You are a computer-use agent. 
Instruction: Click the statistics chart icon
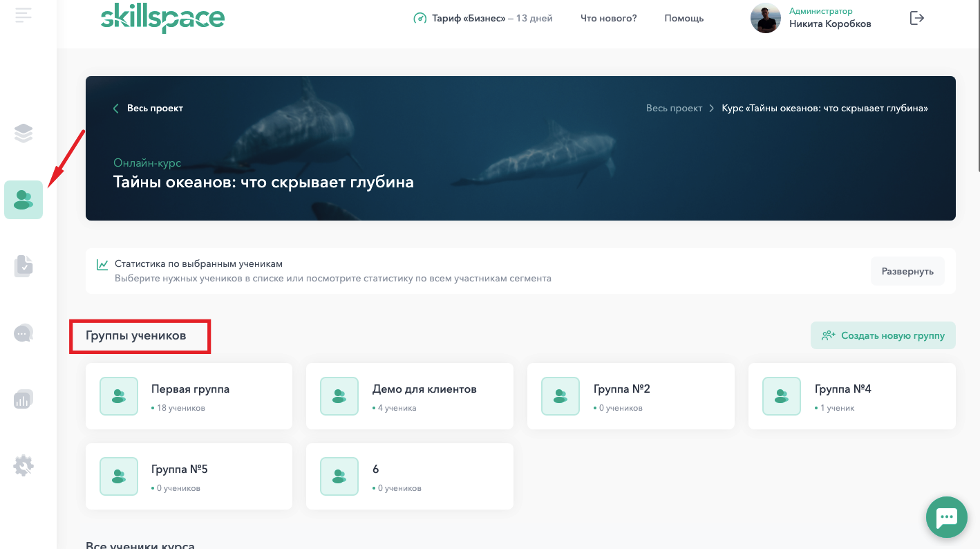tap(102, 264)
